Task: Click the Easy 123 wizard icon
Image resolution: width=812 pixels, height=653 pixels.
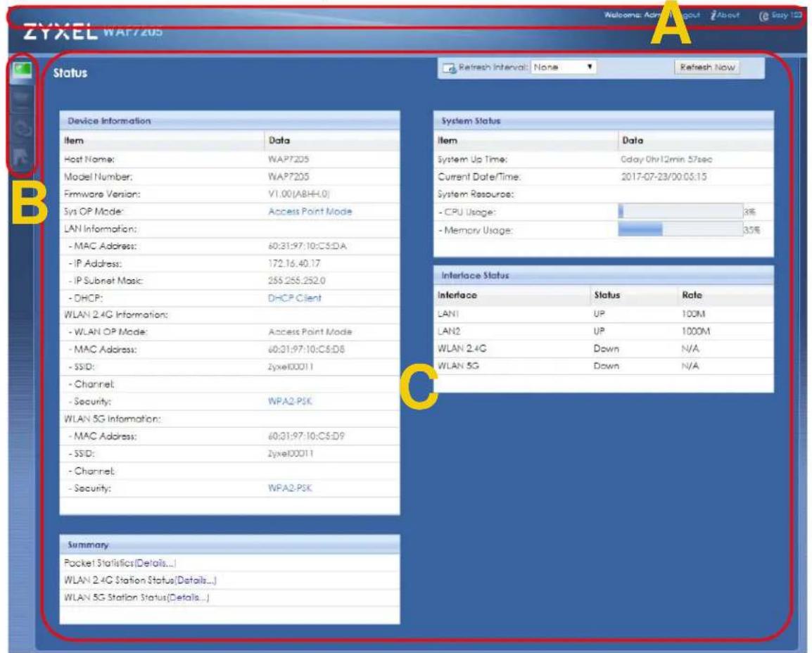Action: pos(764,16)
